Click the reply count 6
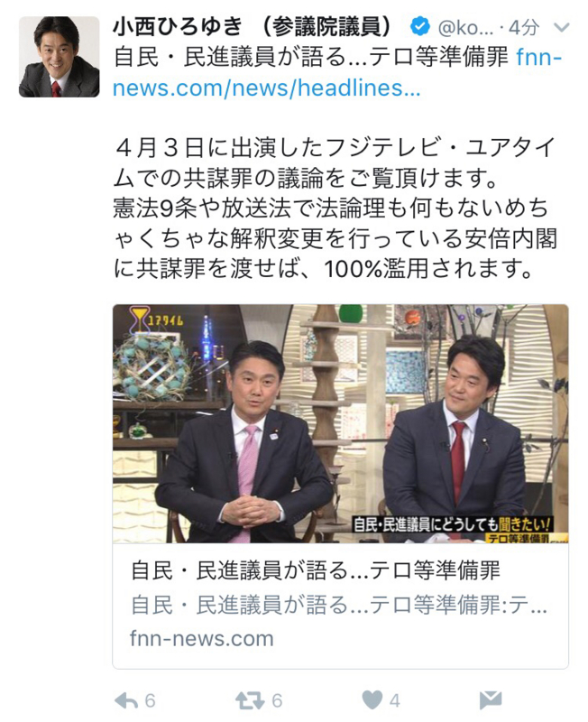 click(x=150, y=701)
